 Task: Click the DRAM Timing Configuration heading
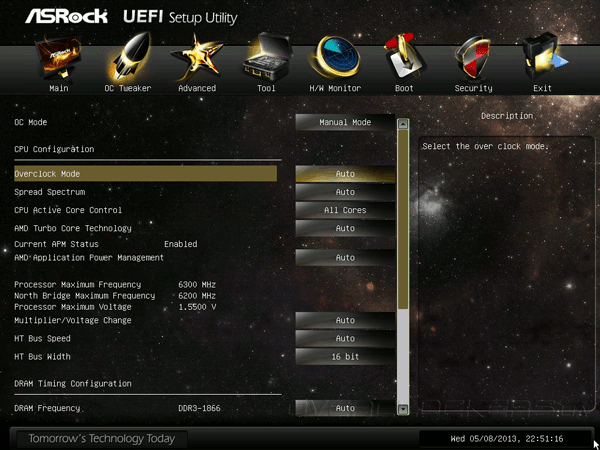coord(73,383)
